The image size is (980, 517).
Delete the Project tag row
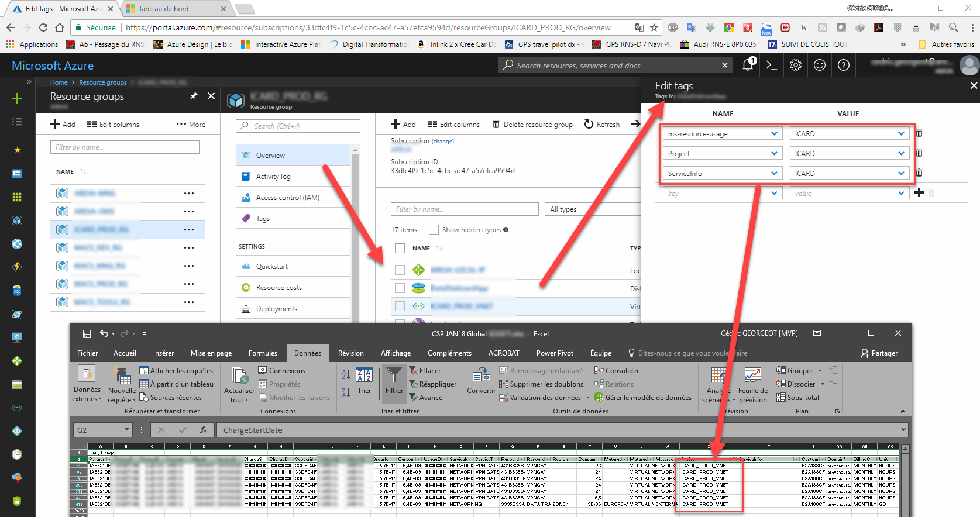[919, 153]
